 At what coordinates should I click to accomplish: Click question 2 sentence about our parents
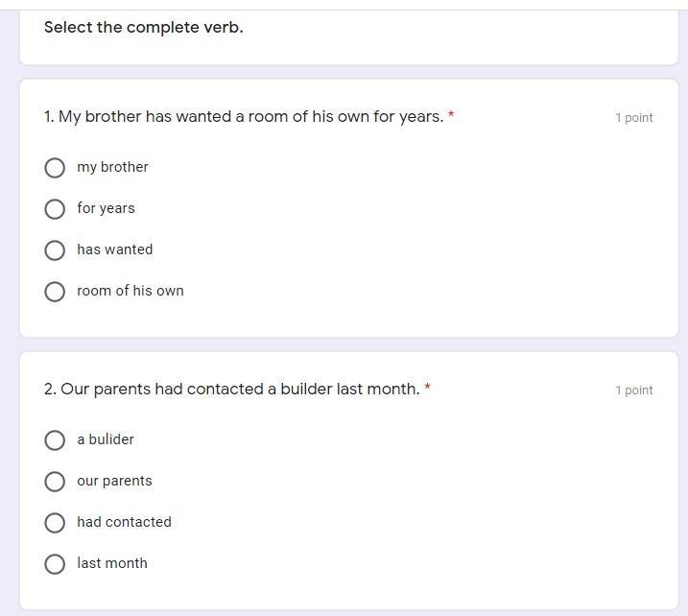coord(231,390)
